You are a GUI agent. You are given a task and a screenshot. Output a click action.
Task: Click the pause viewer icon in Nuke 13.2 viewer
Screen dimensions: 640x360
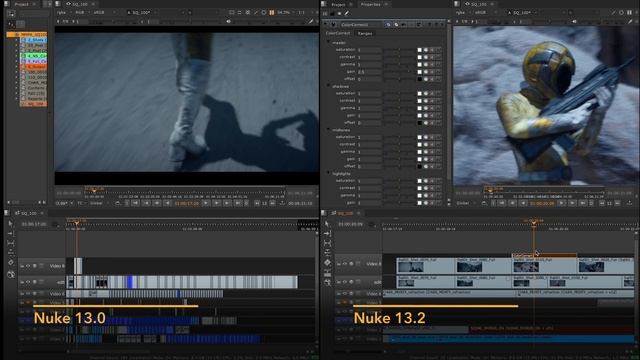630,13
